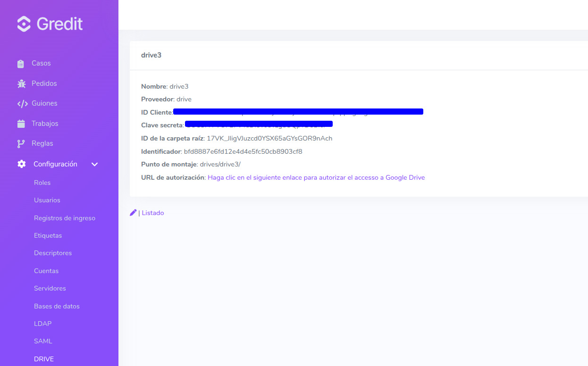Image resolution: width=588 pixels, height=366 pixels.
Task: Open the Usuarios submenu item
Action: (47, 200)
